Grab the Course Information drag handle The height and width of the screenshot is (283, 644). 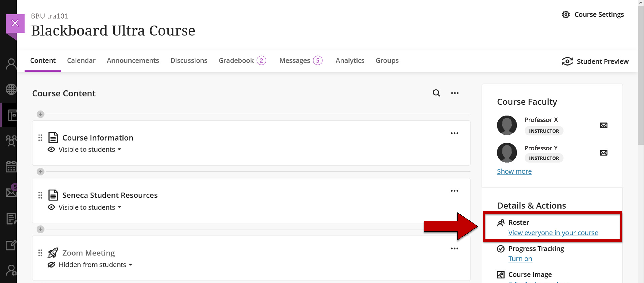pyautogui.click(x=40, y=138)
